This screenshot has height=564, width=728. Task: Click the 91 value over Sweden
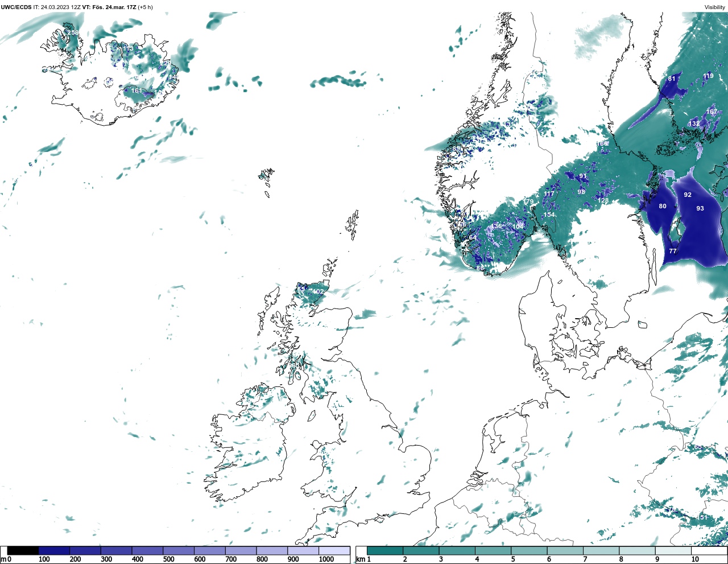click(x=583, y=177)
